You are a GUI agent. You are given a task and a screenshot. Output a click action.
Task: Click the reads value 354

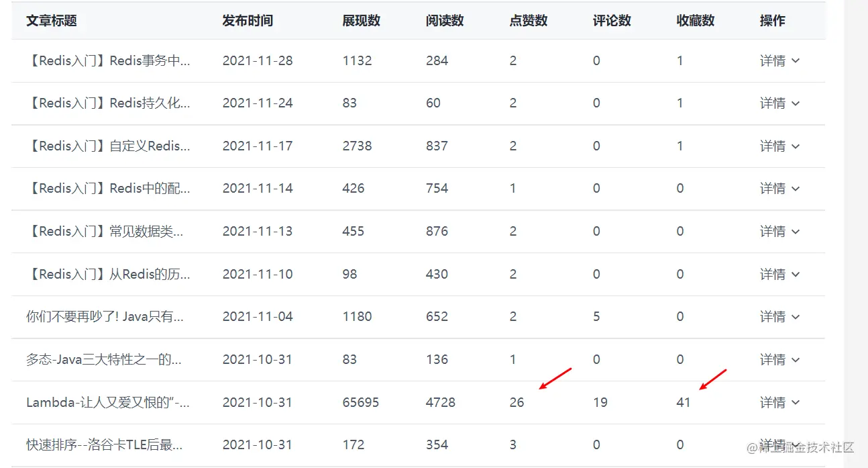[437, 444]
